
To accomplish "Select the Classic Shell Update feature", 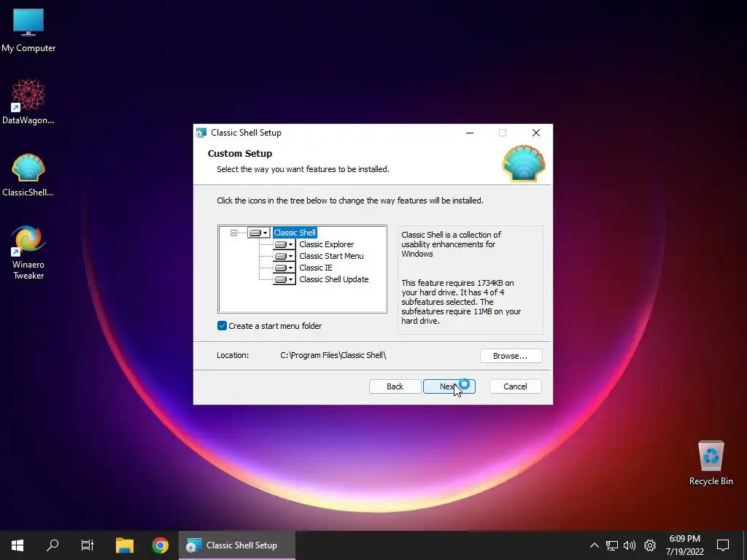I will point(333,279).
